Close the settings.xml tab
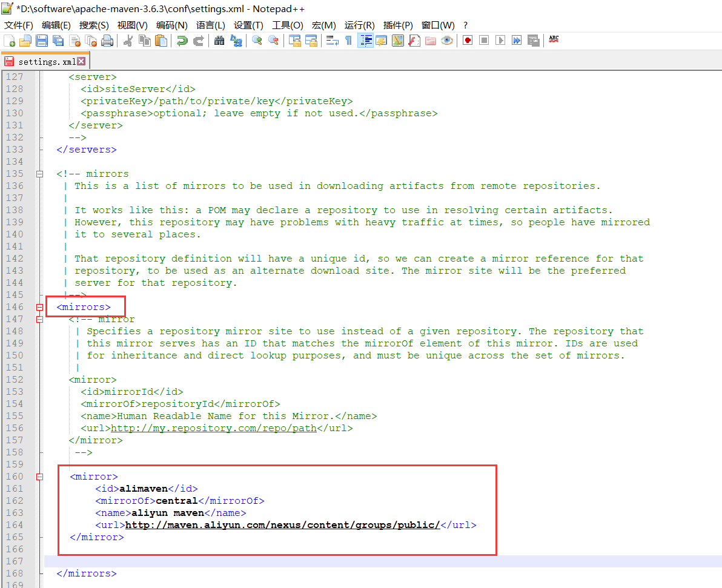 tap(82, 61)
